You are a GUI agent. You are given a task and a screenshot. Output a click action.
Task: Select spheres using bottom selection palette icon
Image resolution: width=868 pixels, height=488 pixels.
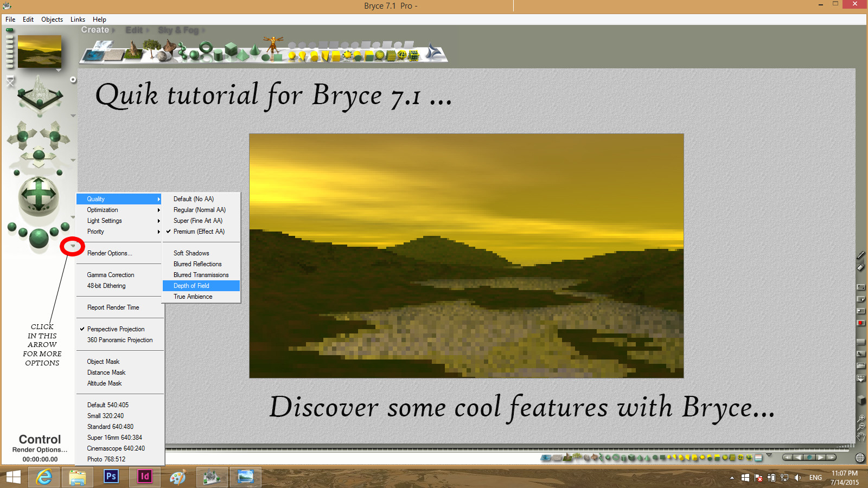coord(608,458)
